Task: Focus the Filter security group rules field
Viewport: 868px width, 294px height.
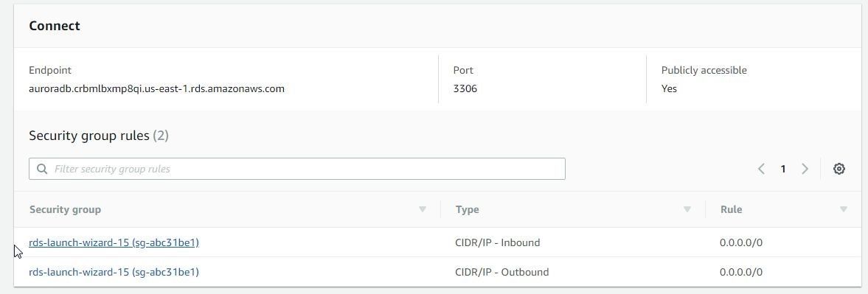Action: pos(296,169)
